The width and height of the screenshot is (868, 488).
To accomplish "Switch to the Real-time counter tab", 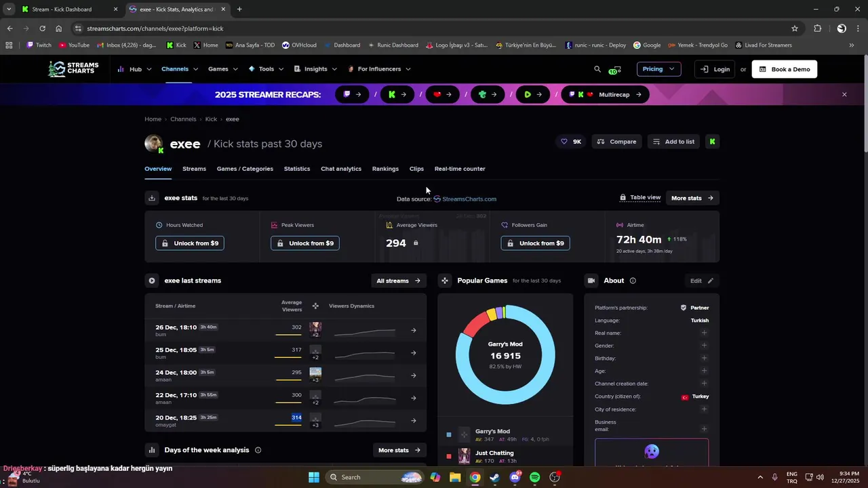I will click(460, 169).
